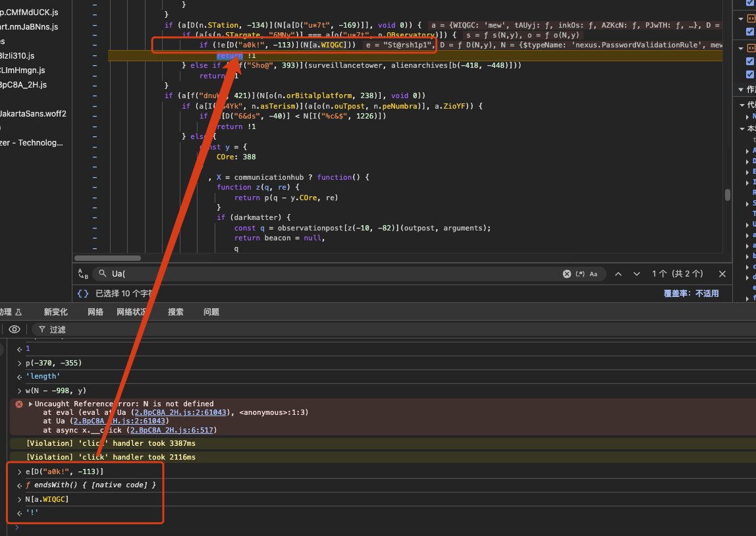The image size is (756, 536).
Task: Switch to the 问题 tab
Action: point(211,312)
